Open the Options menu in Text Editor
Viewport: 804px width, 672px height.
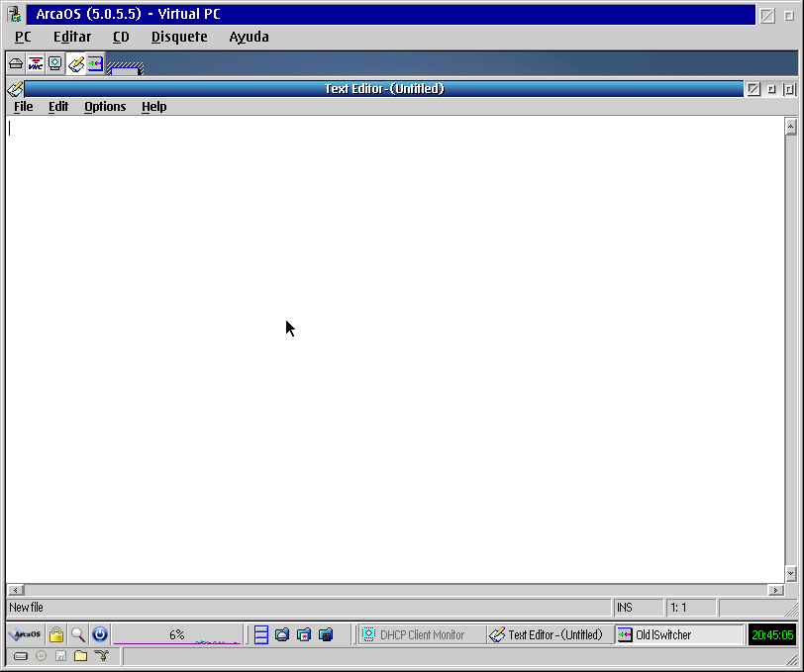click(105, 107)
